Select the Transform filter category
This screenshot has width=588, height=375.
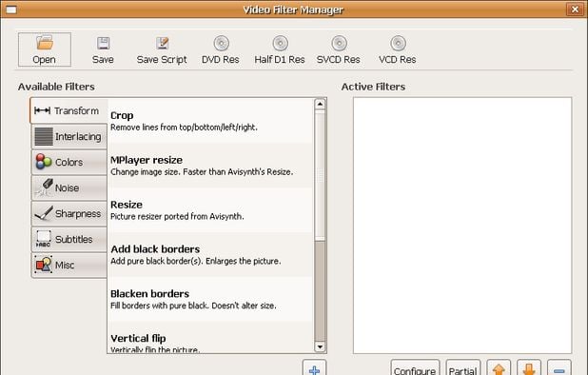coord(69,110)
